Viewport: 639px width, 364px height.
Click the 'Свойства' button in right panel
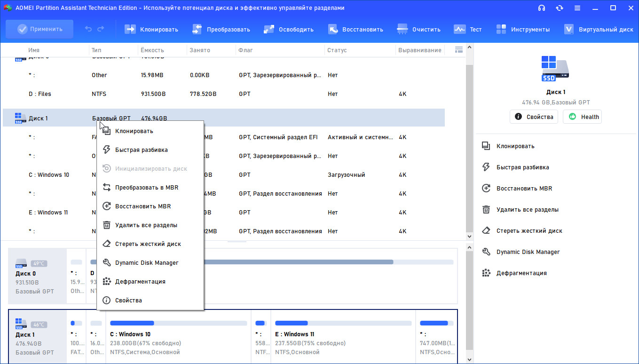click(x=534, y=117)
